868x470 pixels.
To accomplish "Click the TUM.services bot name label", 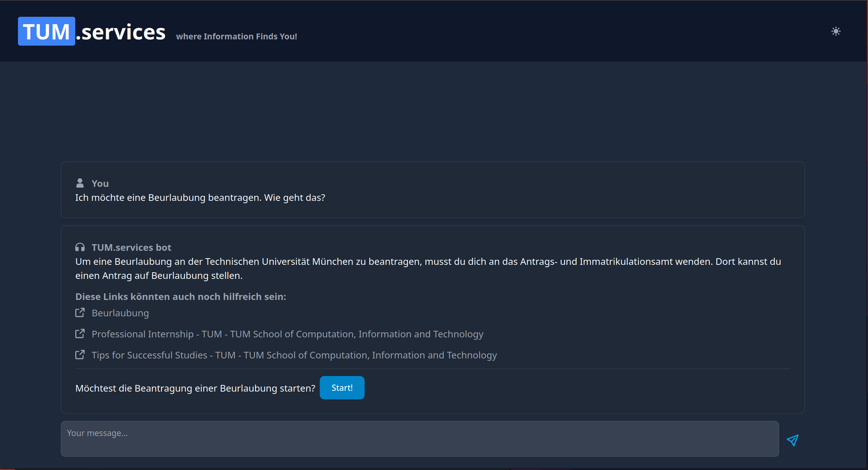I will tap(131, 248).
